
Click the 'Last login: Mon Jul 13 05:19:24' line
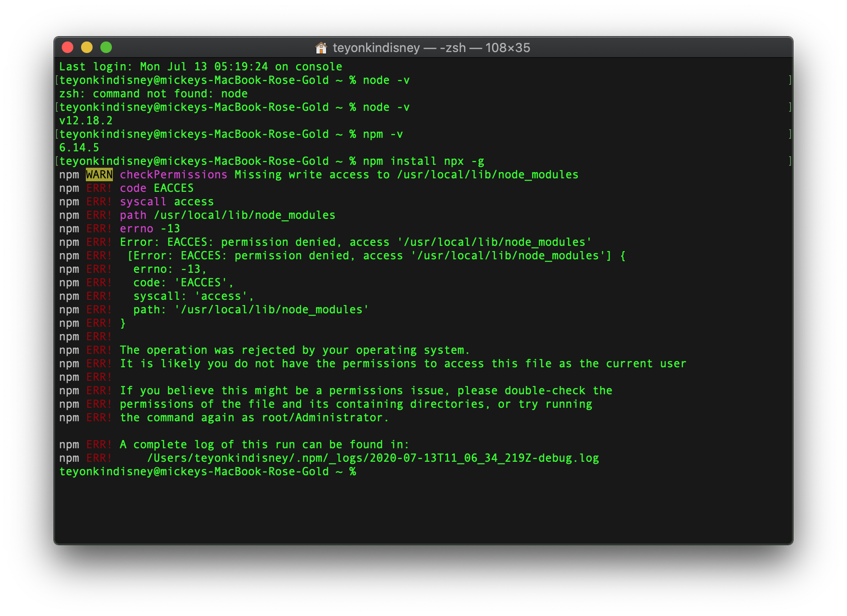[x=201, y=67]
